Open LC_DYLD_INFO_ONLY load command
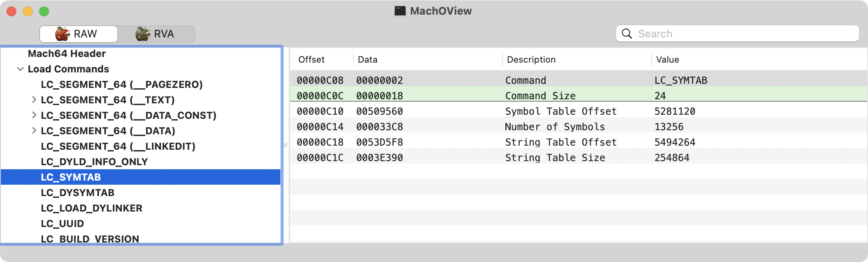 (94, 162)
